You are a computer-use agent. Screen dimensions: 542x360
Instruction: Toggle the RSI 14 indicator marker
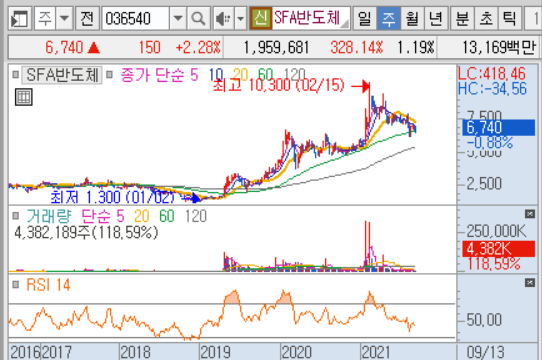15,285
